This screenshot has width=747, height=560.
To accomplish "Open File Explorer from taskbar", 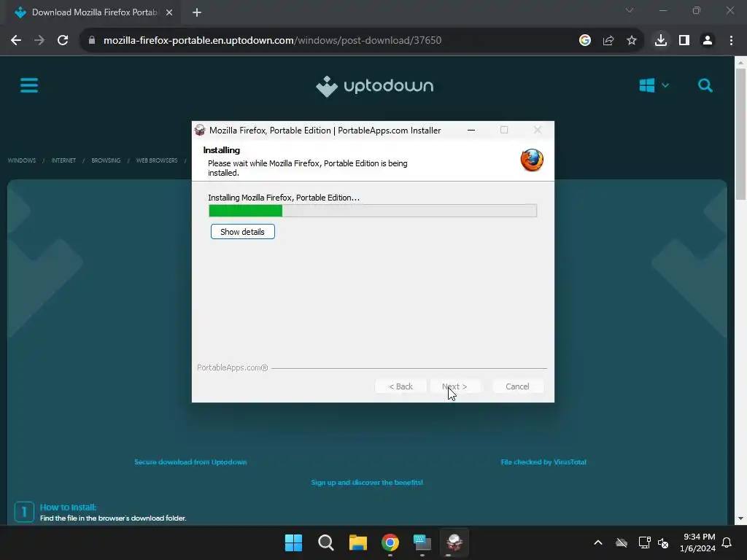I will pyautogui.click(x=357, y=542).
